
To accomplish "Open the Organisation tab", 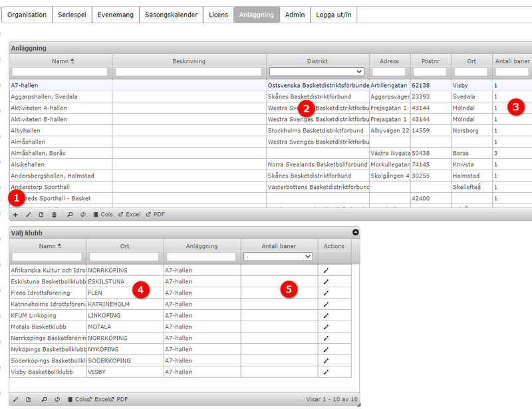I will (27, 15).
